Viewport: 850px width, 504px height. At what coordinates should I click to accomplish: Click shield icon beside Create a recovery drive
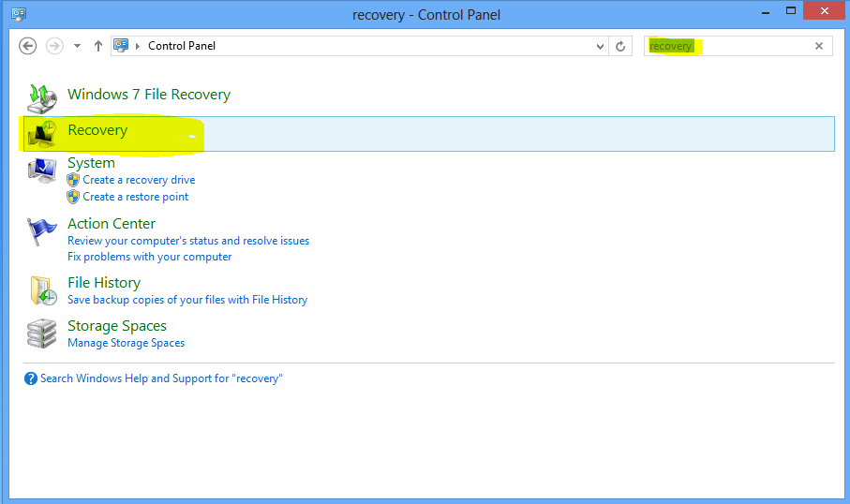pyautogui.click(x=73, y=180)
